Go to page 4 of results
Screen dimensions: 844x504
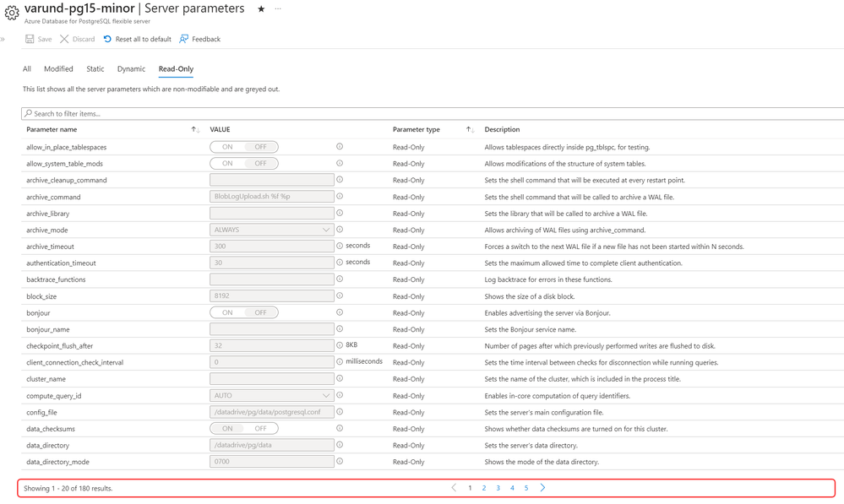pyautogui.click(x=512, y=489)
